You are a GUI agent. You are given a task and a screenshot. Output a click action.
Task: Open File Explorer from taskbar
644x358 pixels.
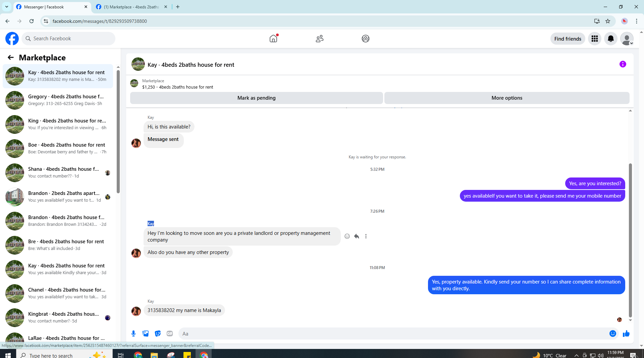[154, 355]
